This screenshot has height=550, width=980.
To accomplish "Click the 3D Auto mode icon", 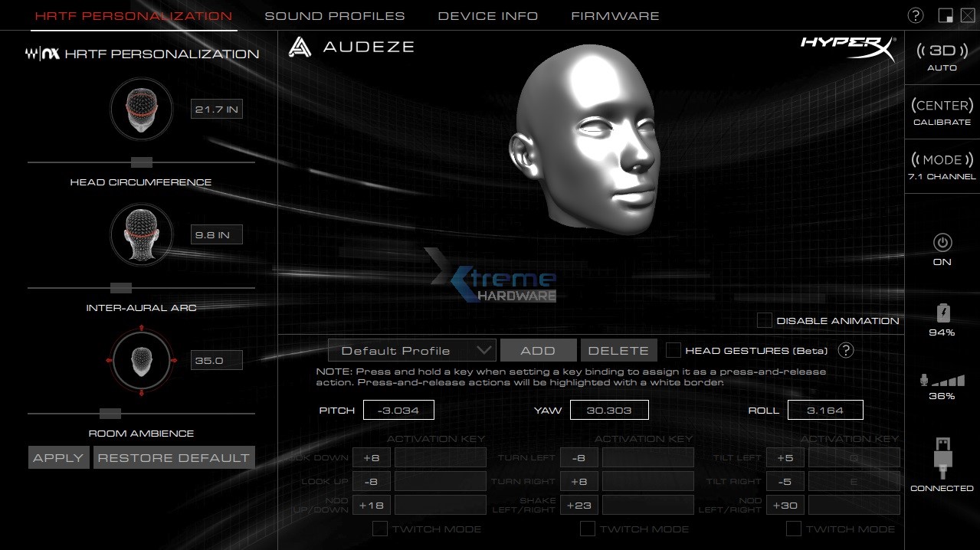I will 941,51.
